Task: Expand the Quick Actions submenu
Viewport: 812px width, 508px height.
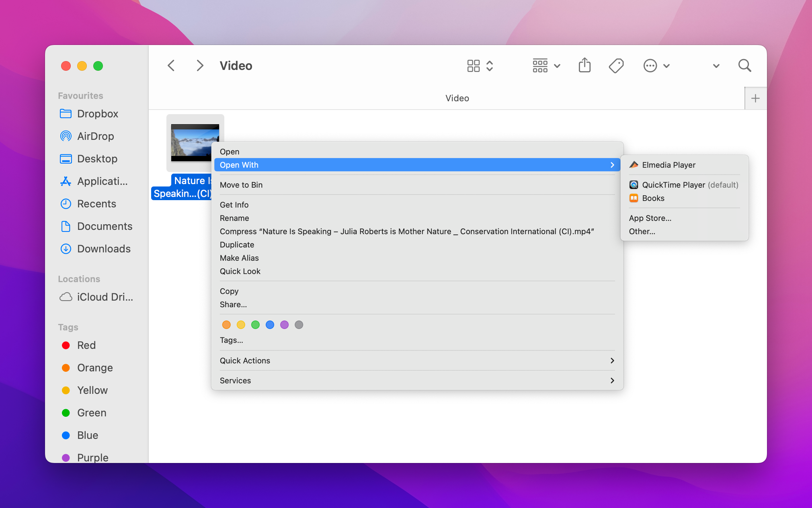Action: [x=245, y=361]
